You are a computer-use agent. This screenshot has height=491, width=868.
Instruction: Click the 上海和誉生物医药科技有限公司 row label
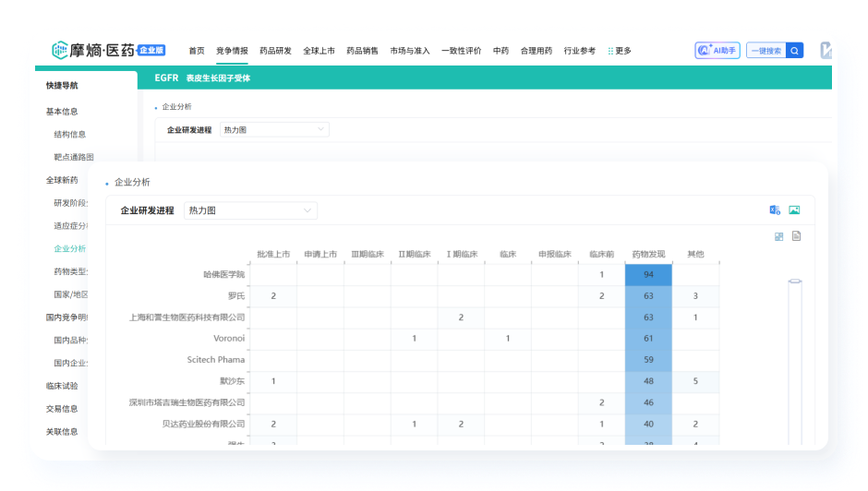pyautogui.click(x=187, y=317)
